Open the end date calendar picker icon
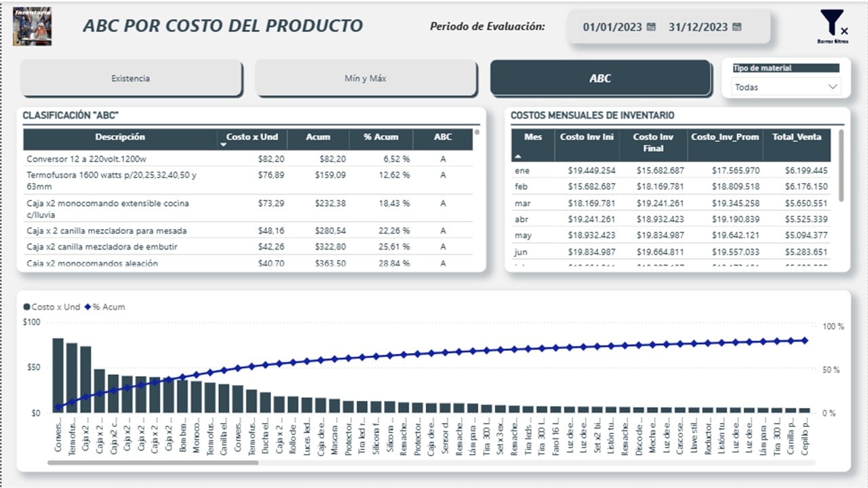This screenshot has height=488, width=868. click(x=736, y=27)
